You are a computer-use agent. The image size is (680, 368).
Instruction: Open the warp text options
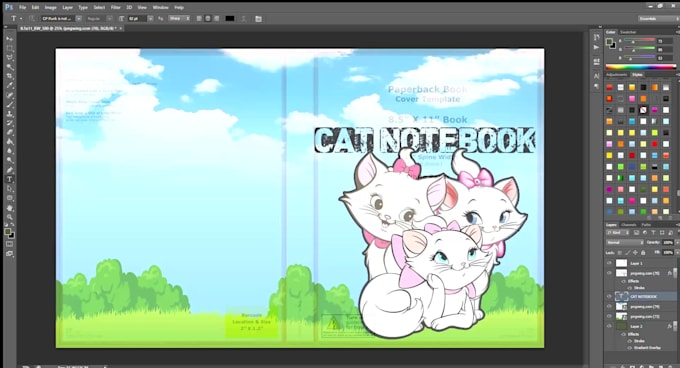click(x=243, y=19)
